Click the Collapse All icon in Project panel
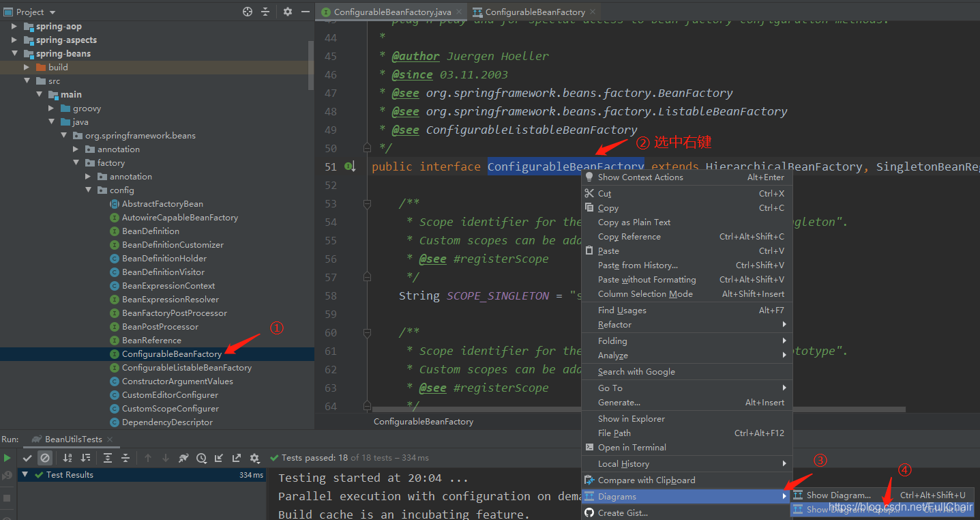 [265, 12]
